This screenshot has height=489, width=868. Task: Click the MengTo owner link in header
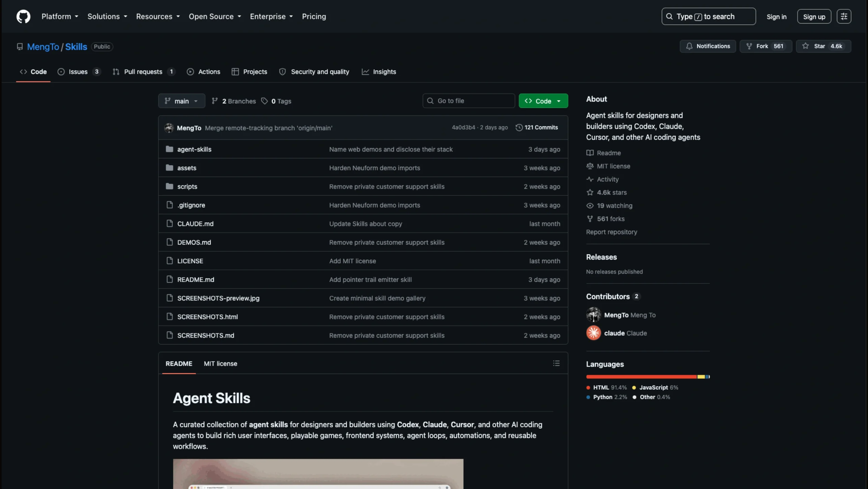click(43, 46)
